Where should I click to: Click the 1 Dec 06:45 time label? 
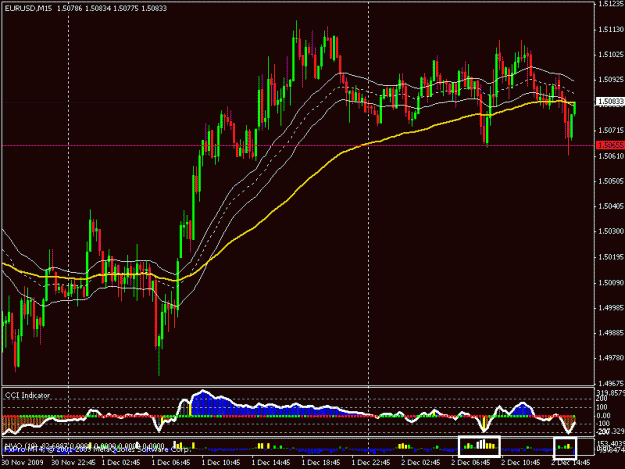tap(173, 463)
